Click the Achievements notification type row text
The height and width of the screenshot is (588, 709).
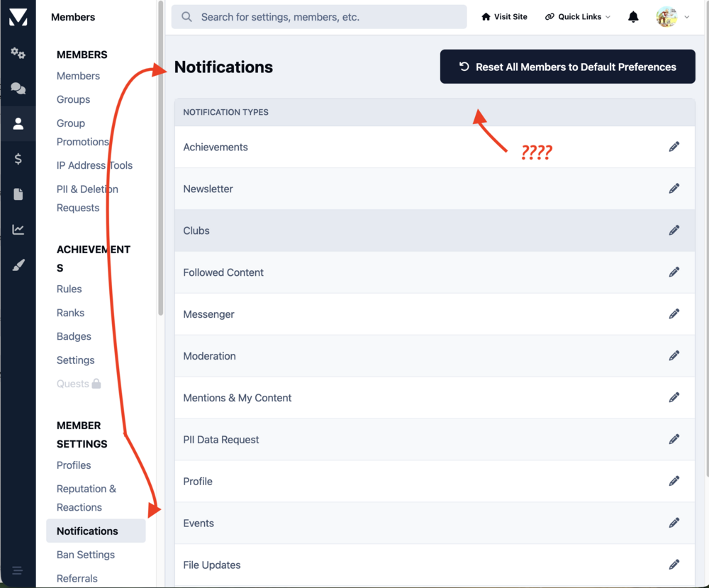[216, 147]
